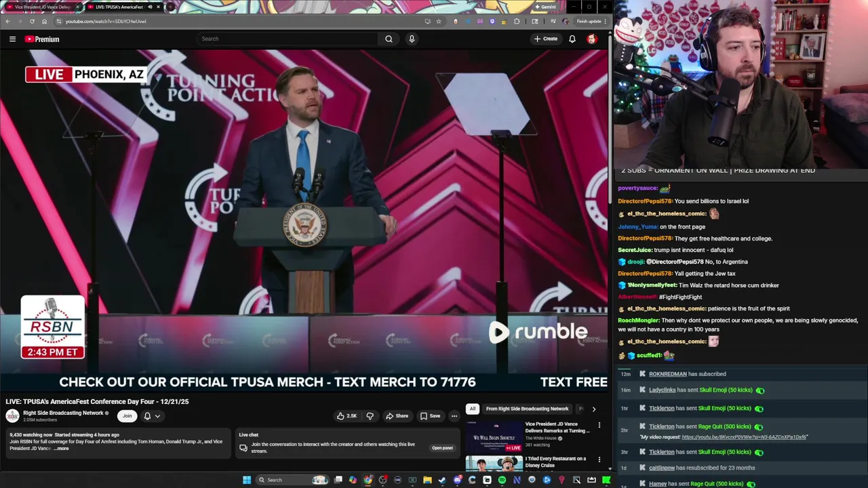Open more actions for the video
Viewport: 868px width, 488px height.
[x=454, y=416]
